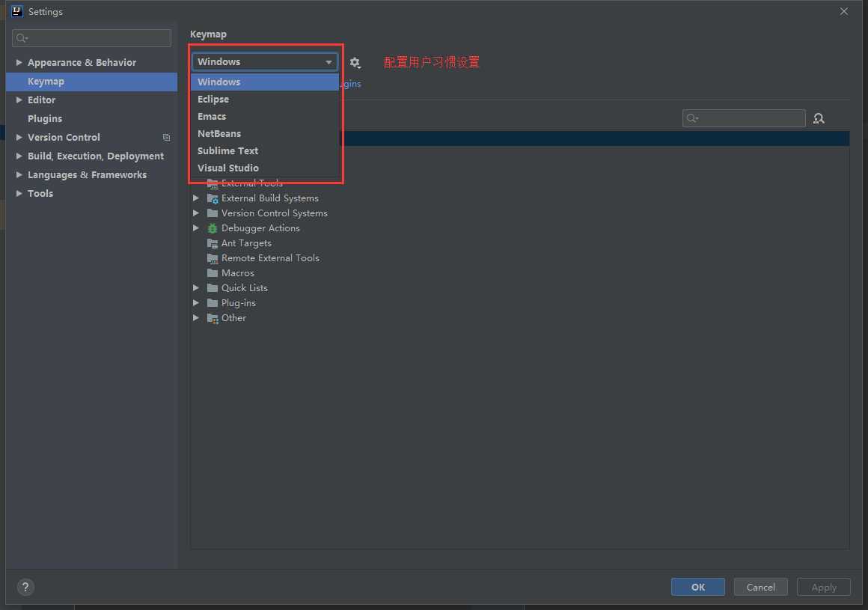Click the Quick Lists folder icon
This screenshot has width=868, height=610.
[213, 288]
